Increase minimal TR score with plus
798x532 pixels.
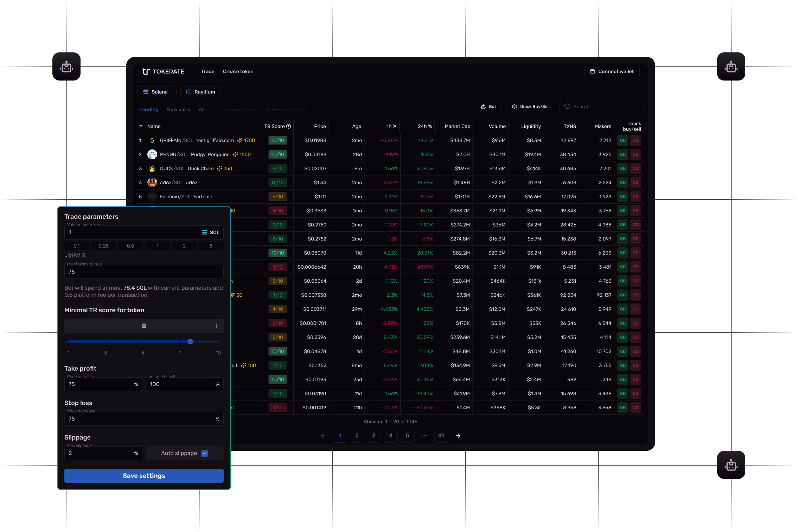click(x=217, y=326)
